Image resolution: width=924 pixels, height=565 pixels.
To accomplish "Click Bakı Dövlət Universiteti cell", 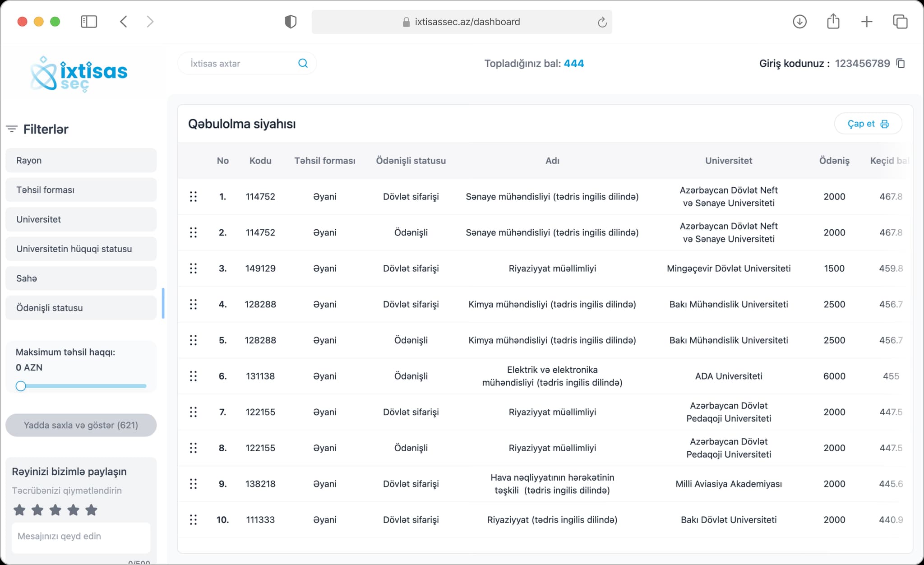I will tap(729, 520).
